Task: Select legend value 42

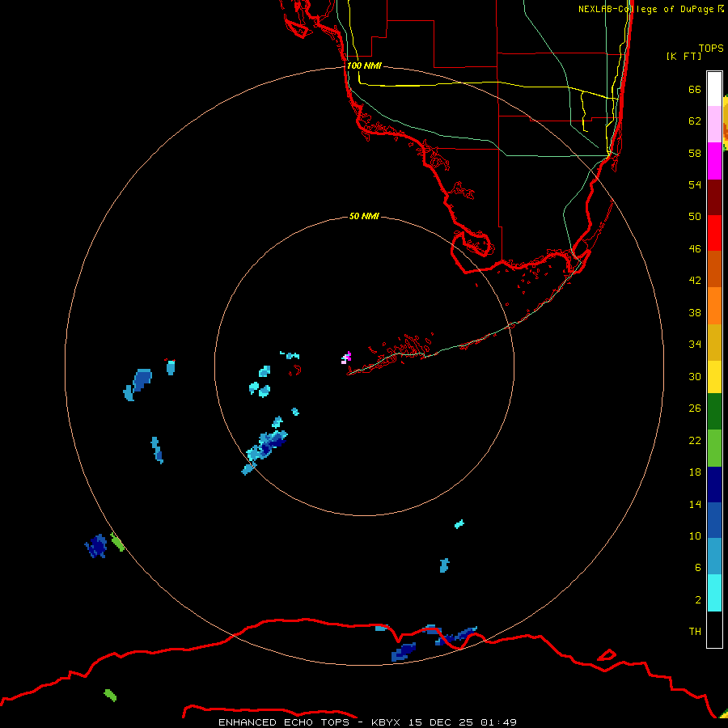Action: [695, 281]
